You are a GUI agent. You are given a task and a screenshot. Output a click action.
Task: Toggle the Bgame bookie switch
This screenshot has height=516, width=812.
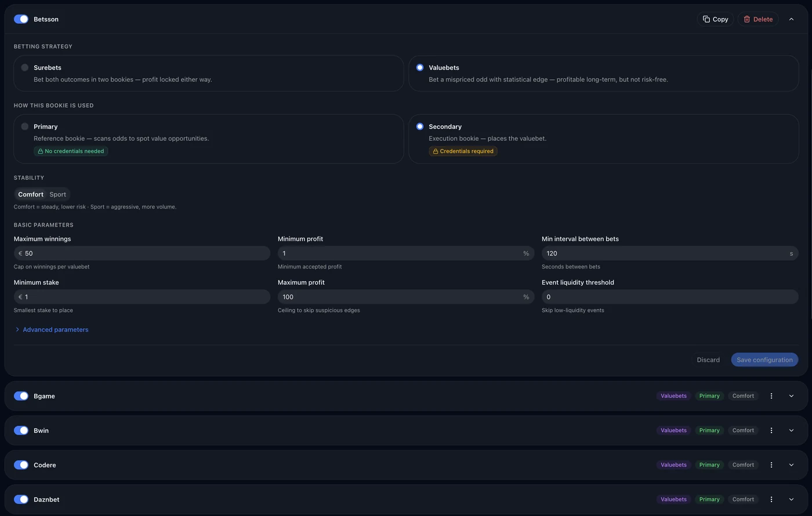[x=21, y=396]
